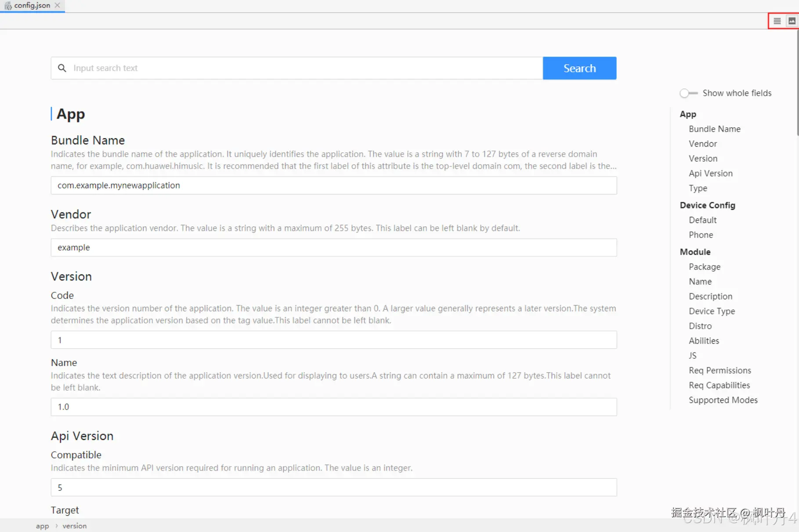
Task: Toggle the Show whole fields switch
Action: (688, 93)
